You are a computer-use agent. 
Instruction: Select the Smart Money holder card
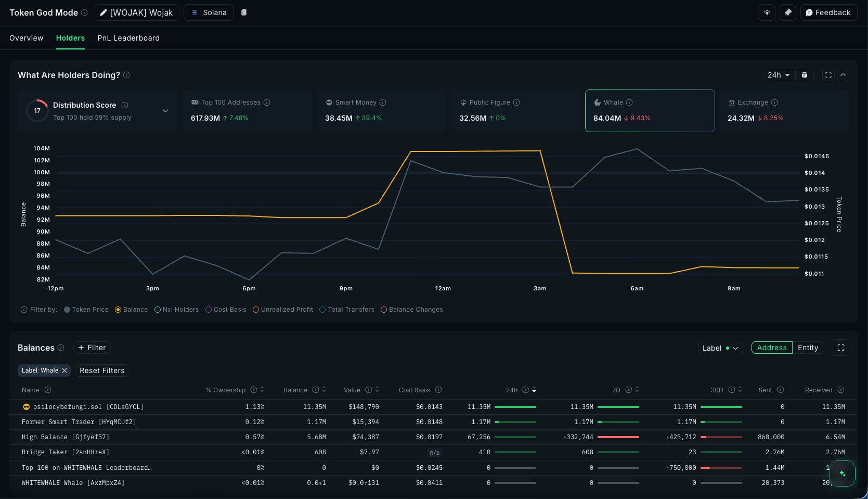pyautogui.click(x=381, y=110)
